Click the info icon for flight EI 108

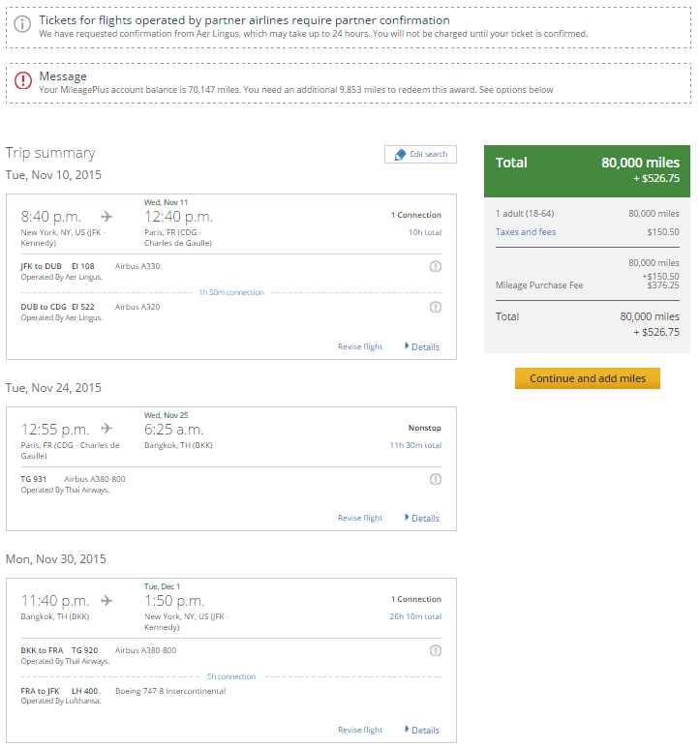(436, 266)
